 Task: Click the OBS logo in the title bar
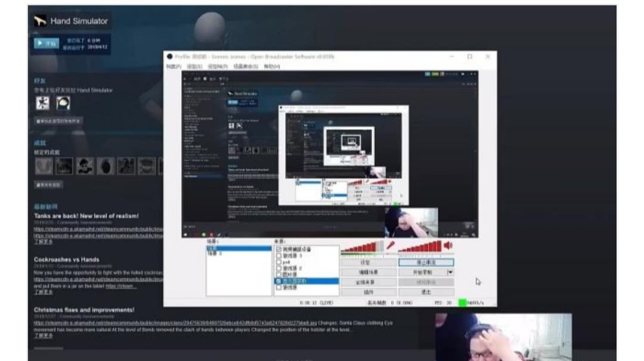(x=169, y=57)
